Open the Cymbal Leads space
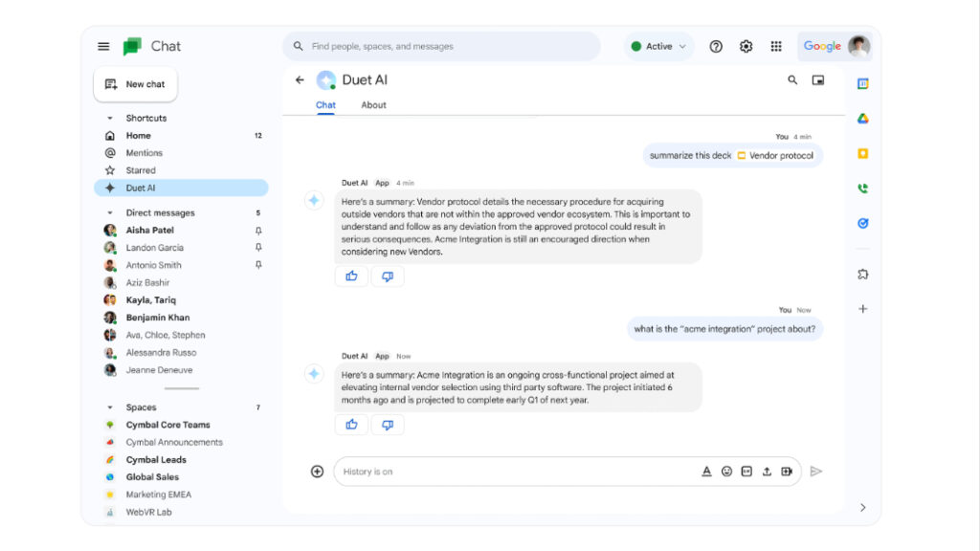The width and height of the screenshot is (980, 551). [181, 460]
